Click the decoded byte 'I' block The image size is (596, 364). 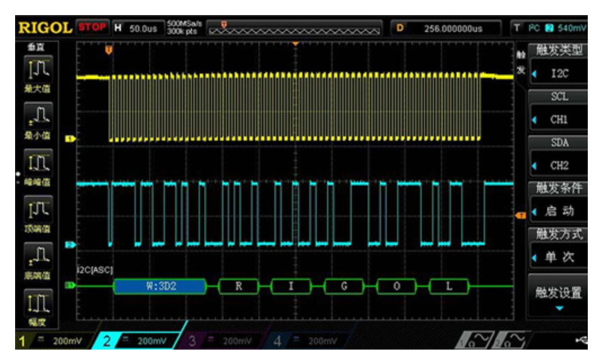coord(291,286)
